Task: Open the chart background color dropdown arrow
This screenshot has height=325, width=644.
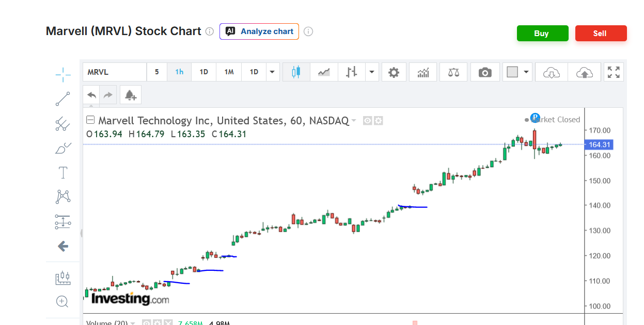Action: tap(527, 72)
